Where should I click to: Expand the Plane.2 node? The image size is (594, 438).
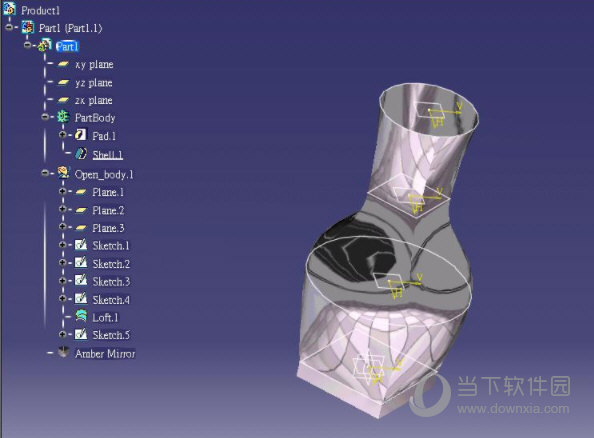click(63, 209)
